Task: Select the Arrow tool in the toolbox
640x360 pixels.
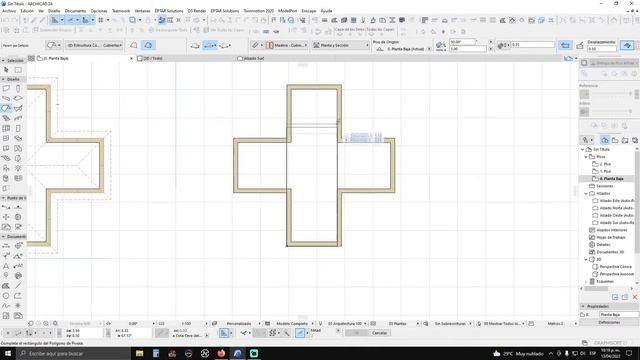Action: [x=6, y=70]
